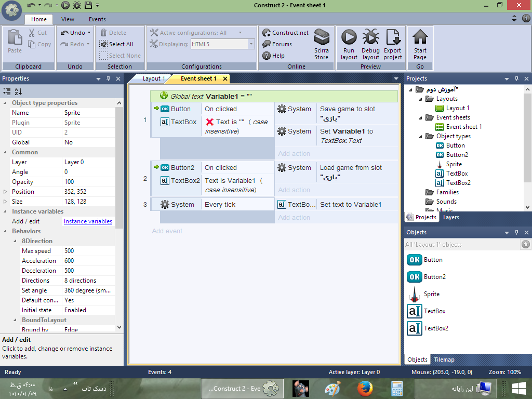This screenshot has width=532, height=399.
Task: Open the Calculator on the taskbar
Action: (397, 389)
